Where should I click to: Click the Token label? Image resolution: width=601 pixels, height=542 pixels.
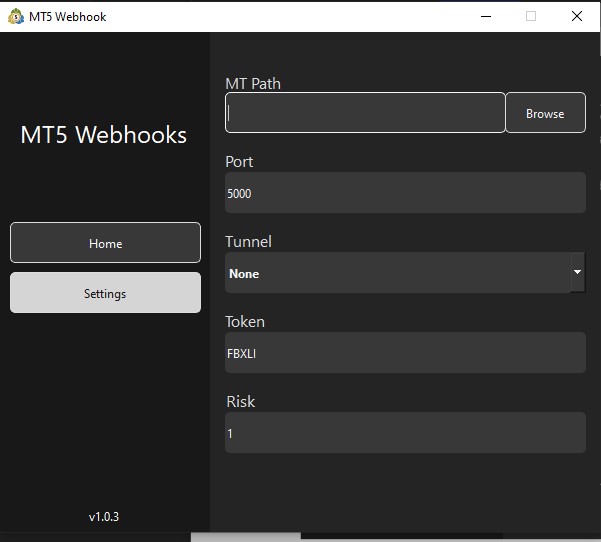(245, 322)
